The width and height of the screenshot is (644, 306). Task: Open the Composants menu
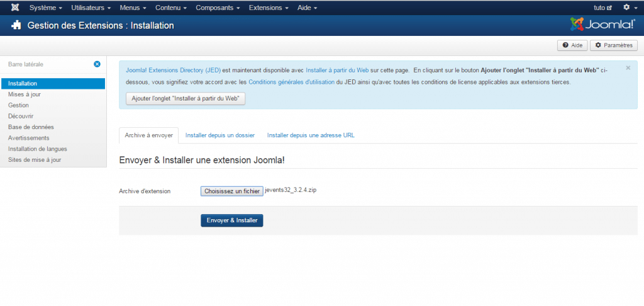[x=218, y=8]
